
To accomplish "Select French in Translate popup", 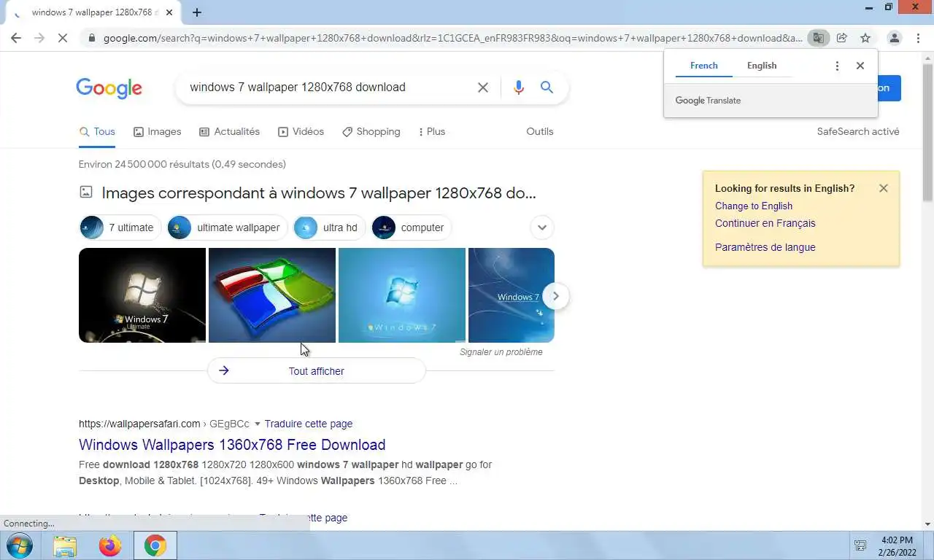I will (704, 66).
